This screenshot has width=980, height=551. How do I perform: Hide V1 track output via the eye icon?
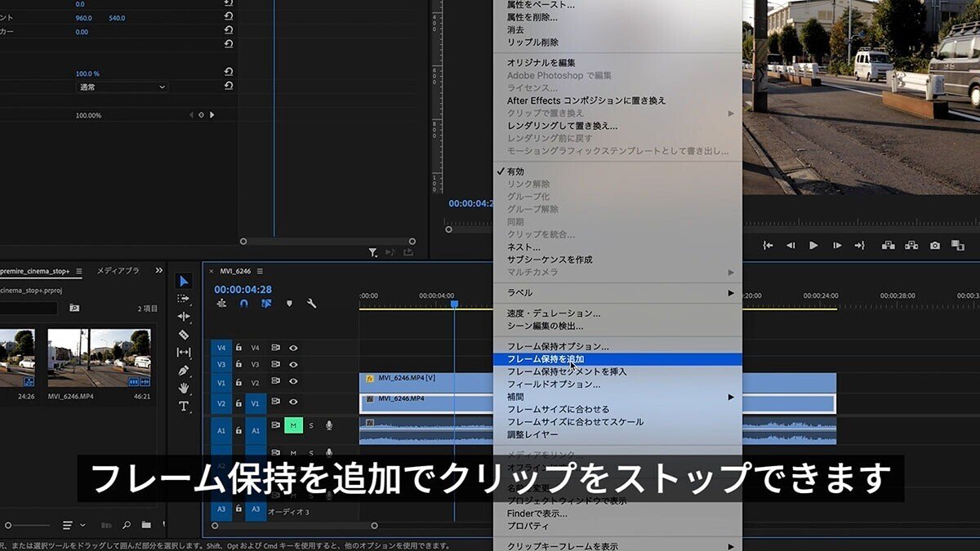click(295, 402)
